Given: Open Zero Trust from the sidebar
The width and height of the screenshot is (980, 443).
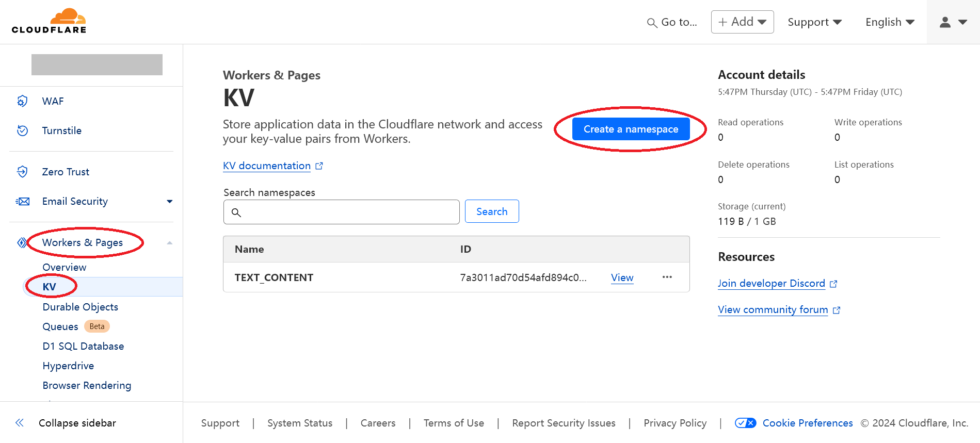Looking at the screenshot, I should [66, 172].
